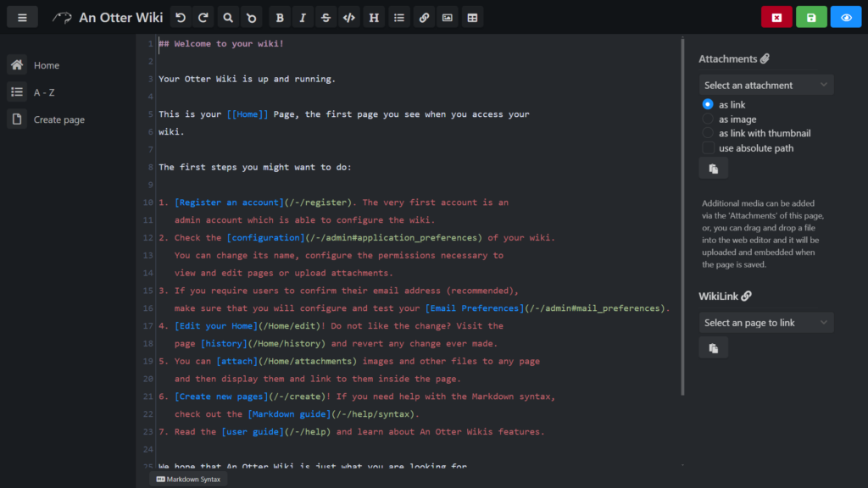Insert an image from toolbar
The width and height of the screenshot is (868, 488).
tap(448, 18)
